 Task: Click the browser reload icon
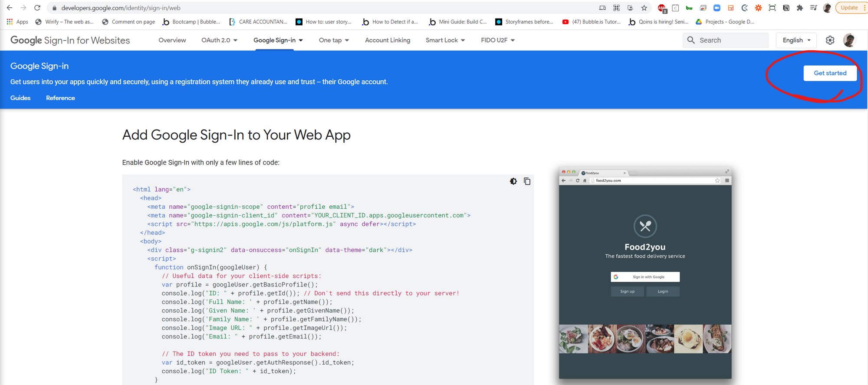37,8
